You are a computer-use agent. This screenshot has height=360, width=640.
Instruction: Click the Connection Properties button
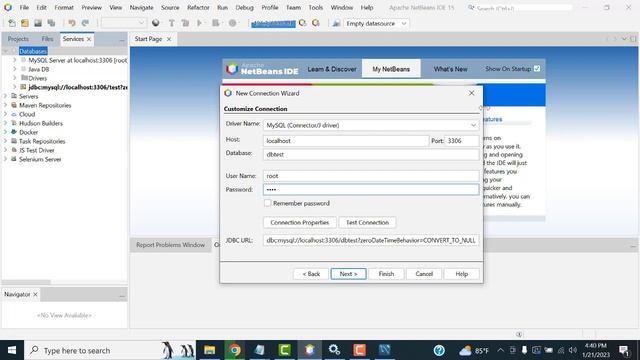click(300, 222)
